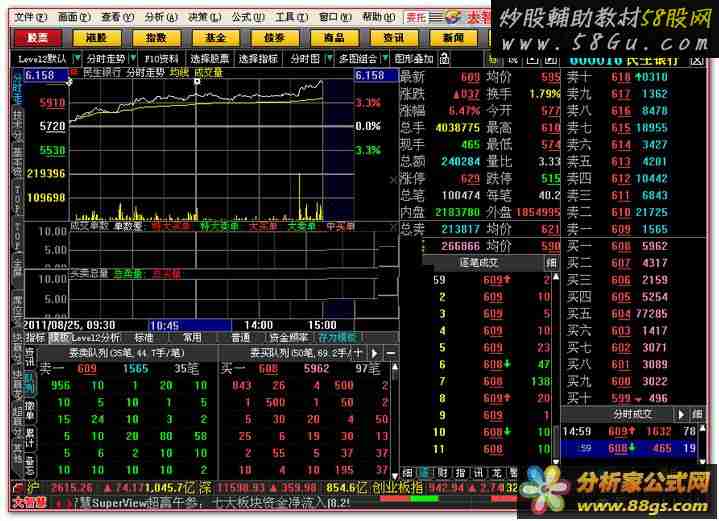The width and height of the screenshot is (719, 521).
Task: Switch to the 模板 tab below chart
Action: point(59,338)
